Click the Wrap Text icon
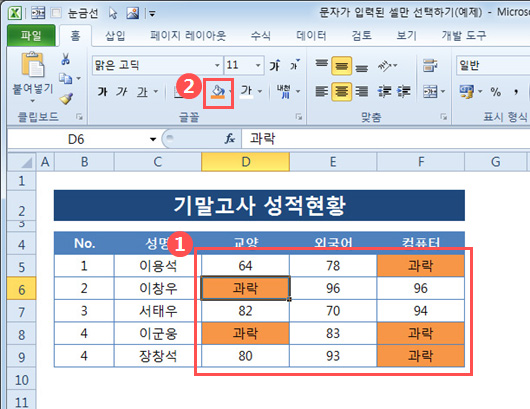This screenshot has height=409, width=530. 430,65
